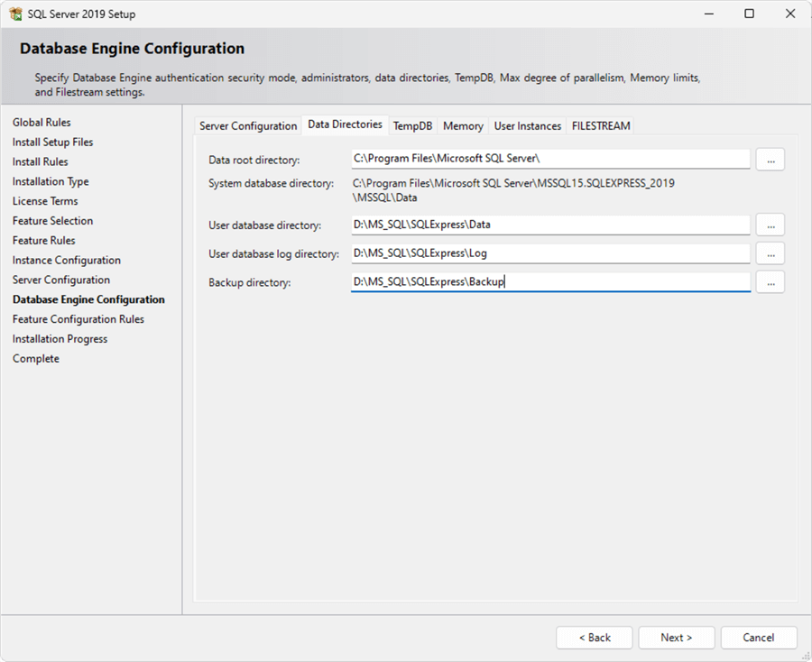Click the Feature Selection step
812x662 pixels.
click(x=53, y=220)
